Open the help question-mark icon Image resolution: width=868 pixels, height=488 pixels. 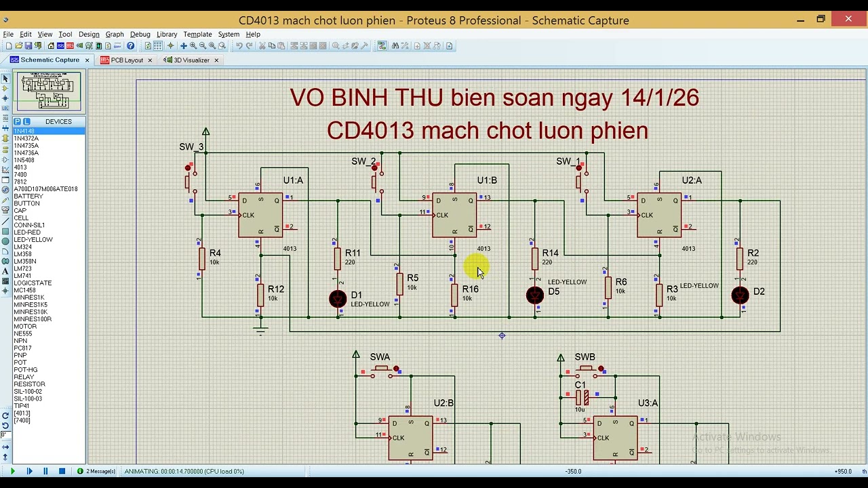pos(130,46)
